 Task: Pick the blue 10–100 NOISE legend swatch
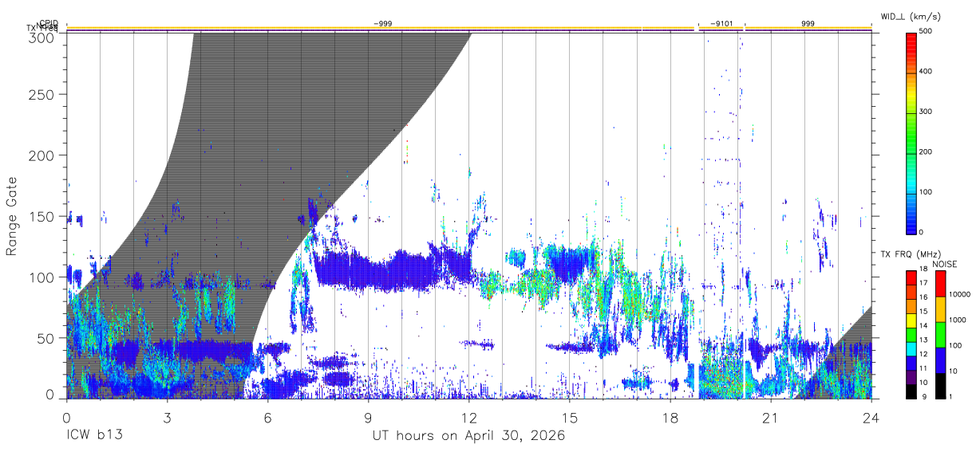coord(940,360)
